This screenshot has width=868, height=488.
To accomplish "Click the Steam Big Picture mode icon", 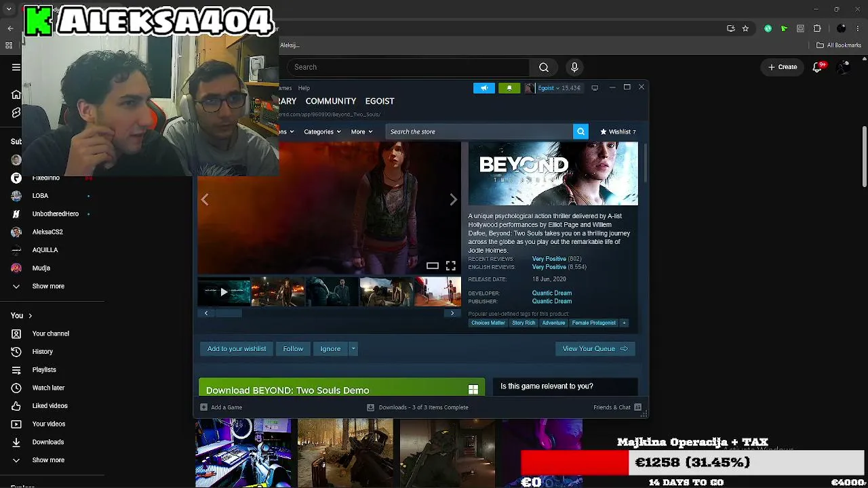I will (595, 88).
